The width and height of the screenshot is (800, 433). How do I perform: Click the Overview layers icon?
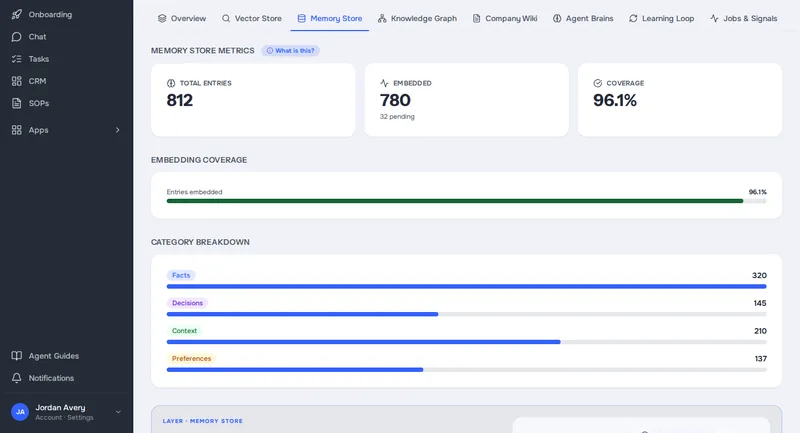pyautogui.click(x=162, y=18)
